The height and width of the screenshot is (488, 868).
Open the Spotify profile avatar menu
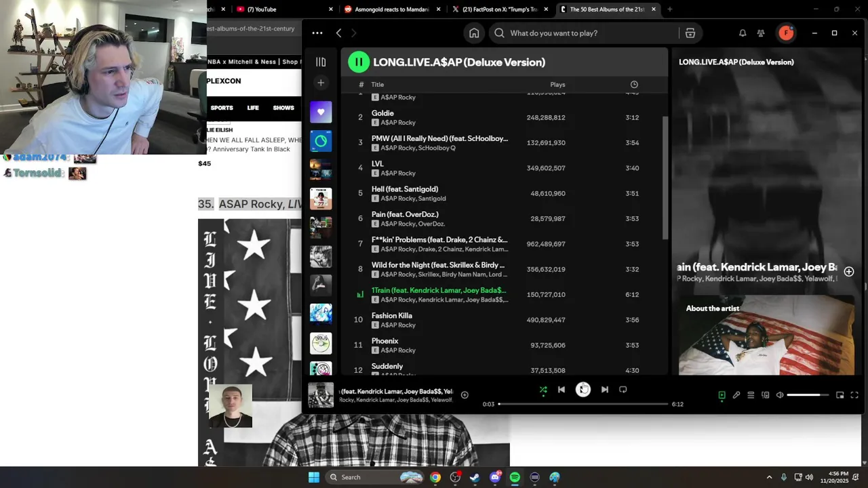coord(785,33)
